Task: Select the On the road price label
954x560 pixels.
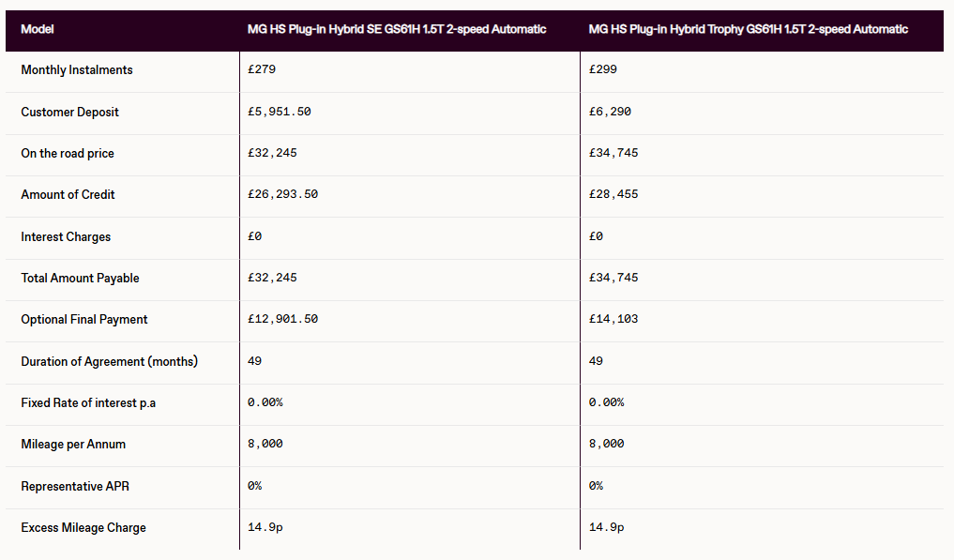Action: [x=68, y=153]
